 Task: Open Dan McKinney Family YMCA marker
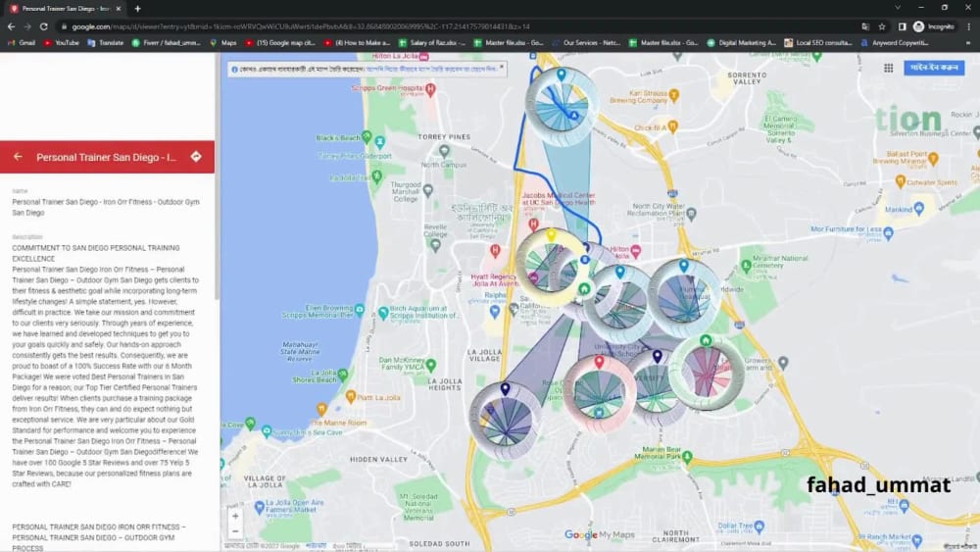click(430, 364)
